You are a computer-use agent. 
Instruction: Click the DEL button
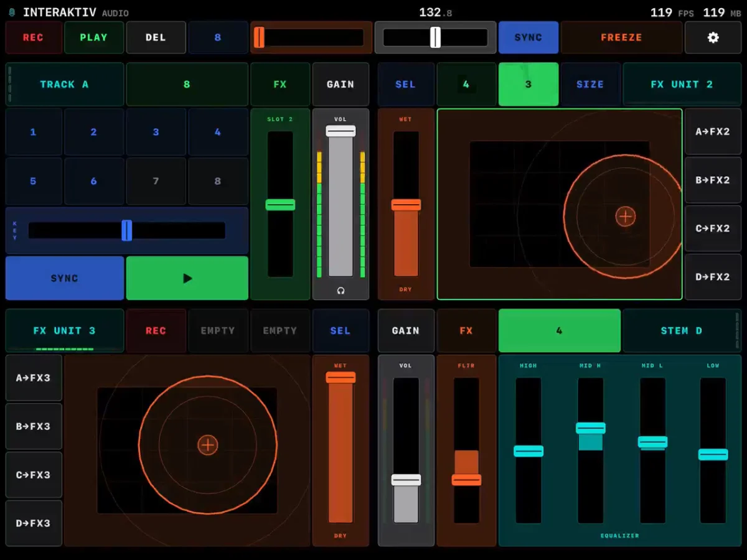(156, 37)
